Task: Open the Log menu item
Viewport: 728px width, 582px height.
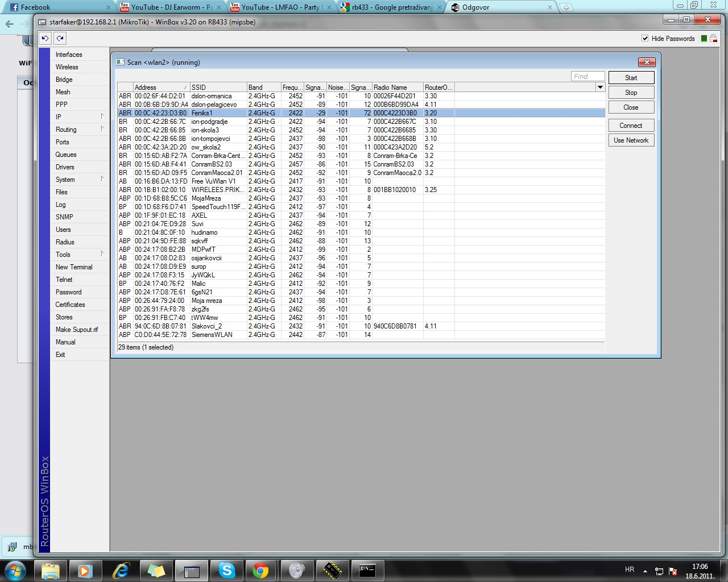Action: click(61, 205)
